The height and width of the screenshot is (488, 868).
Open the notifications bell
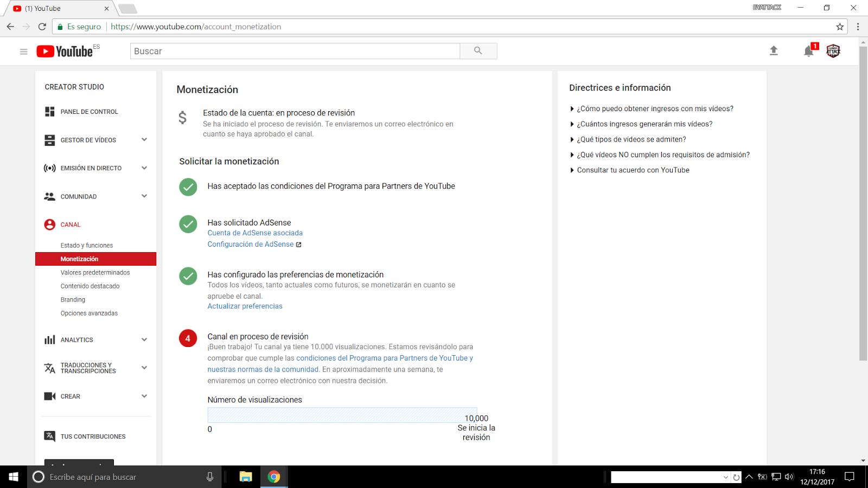808,51
